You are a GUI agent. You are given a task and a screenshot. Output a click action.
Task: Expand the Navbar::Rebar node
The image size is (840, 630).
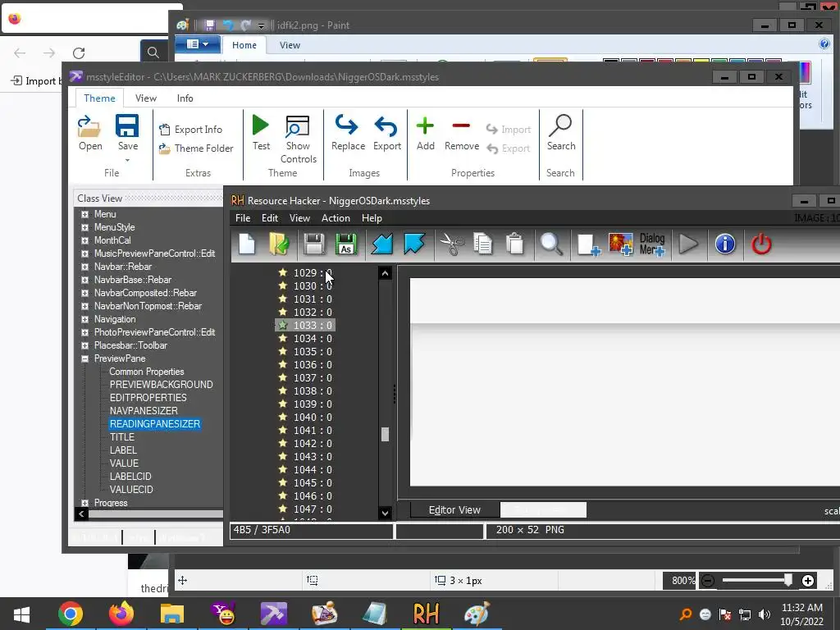(x=84, y=267)
